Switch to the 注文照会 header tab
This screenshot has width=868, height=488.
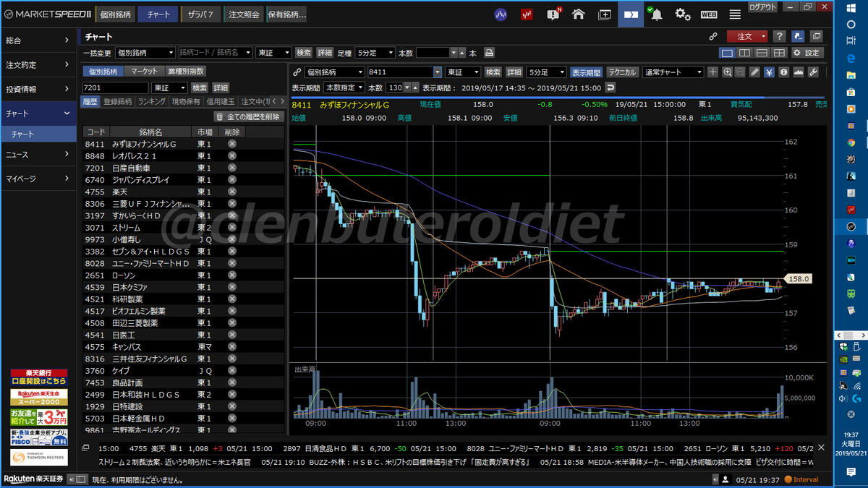tap(244, 14)
